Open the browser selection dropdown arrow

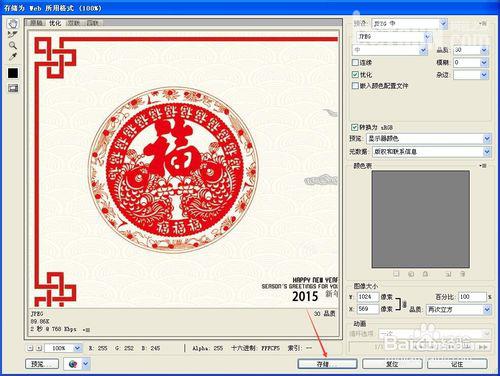coord(86,364)
